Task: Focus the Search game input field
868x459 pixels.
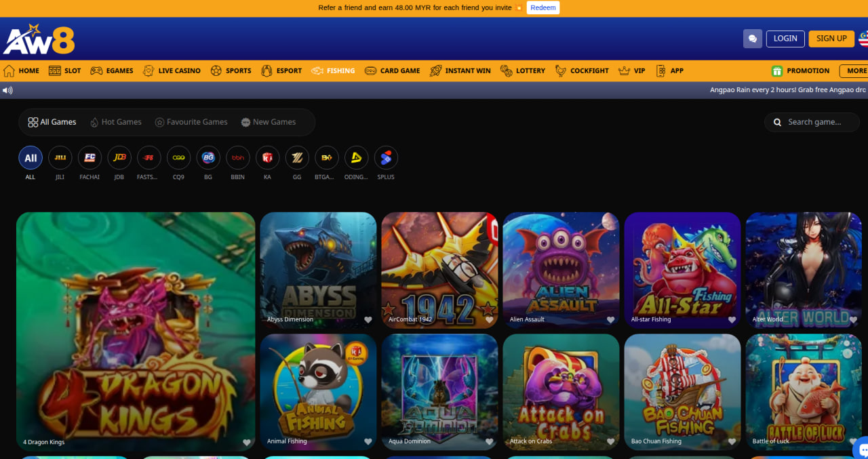Action: click(x=812, y=122)
